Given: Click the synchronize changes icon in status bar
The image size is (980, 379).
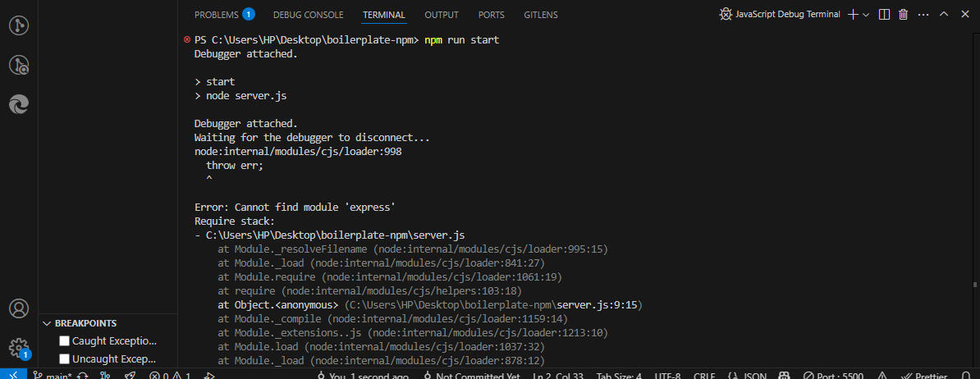Looking at the screenshot, I should (83, 376).
